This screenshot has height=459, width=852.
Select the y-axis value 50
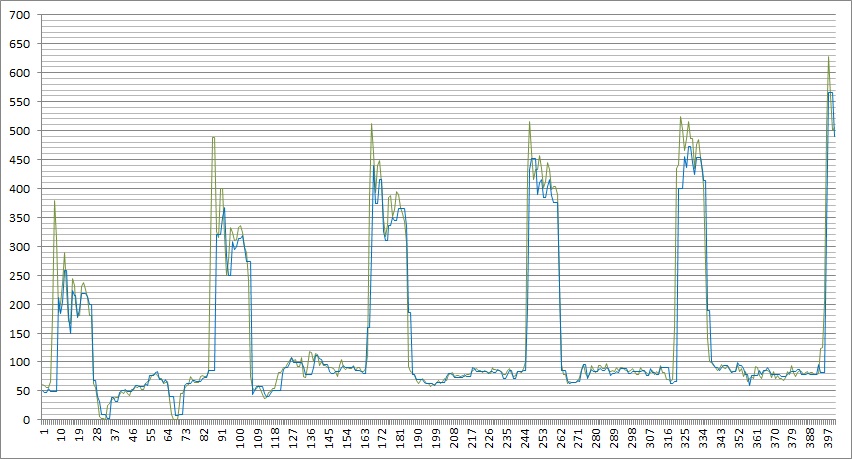(23, 391)
